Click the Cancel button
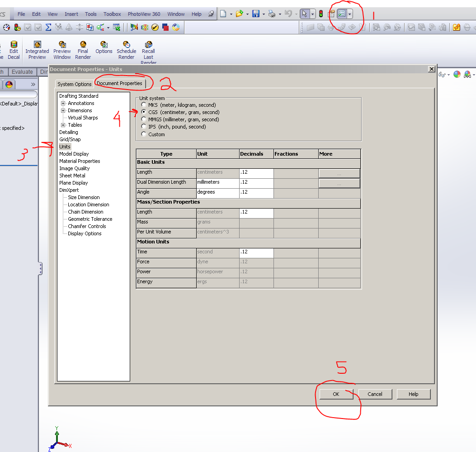Image resolution: width=476 pixels, height=452 pixels. [375, 394]
